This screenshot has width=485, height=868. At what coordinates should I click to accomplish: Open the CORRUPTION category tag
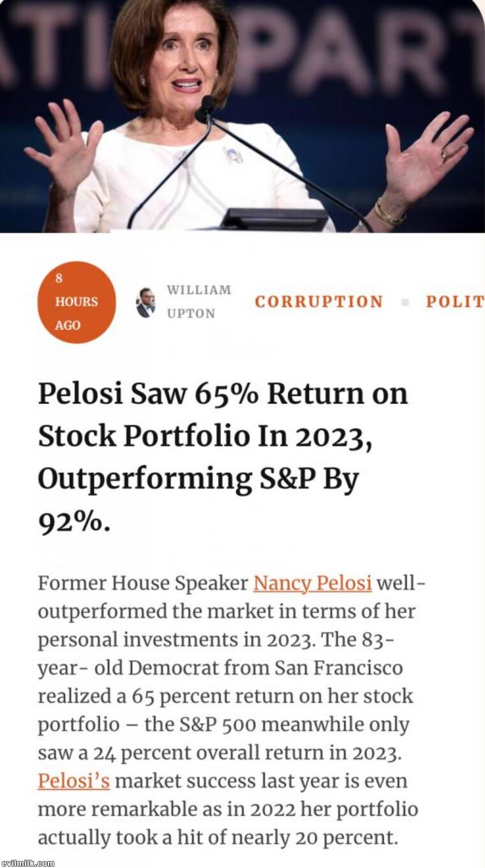coord(318,302)
